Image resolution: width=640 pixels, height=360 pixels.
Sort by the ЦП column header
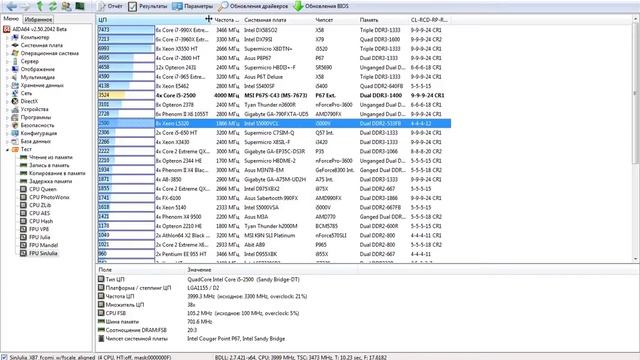tap(154, 20)
